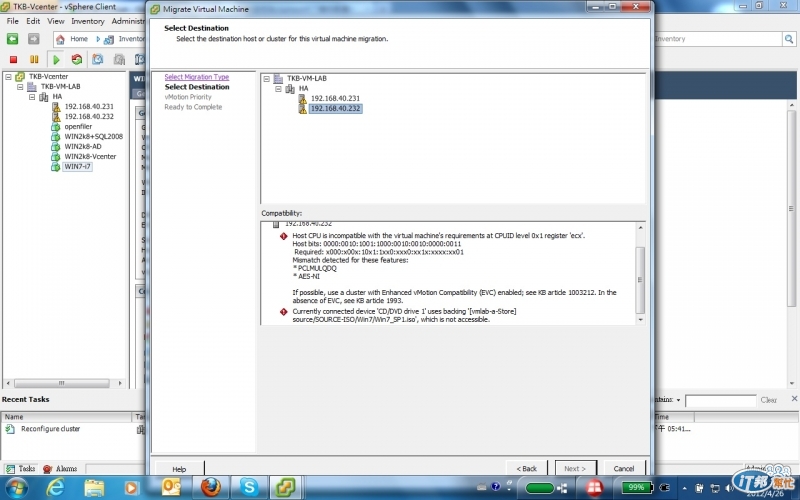The width and height of the screenshot is (800, 500).
Task: Select HA cluster as migration destination
Action: [304, 89]
